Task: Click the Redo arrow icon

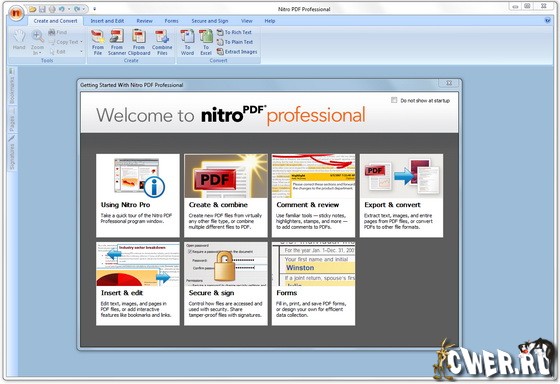Action: pos(77,9)
